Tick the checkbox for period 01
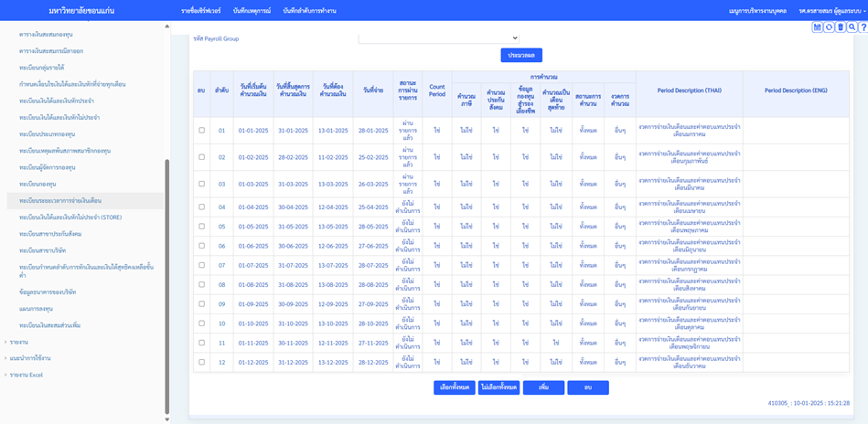This screenshot has height=424, width=868. [x=201, y=130]
